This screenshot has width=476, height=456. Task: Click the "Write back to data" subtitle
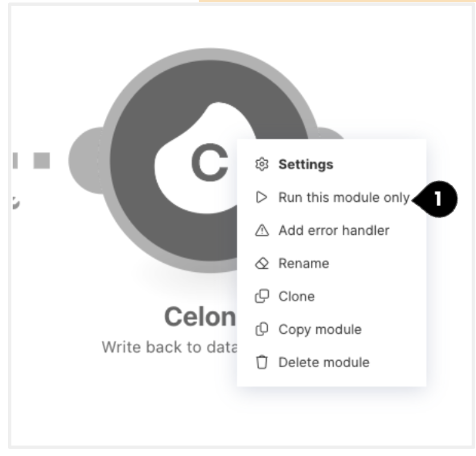[169, 347]
